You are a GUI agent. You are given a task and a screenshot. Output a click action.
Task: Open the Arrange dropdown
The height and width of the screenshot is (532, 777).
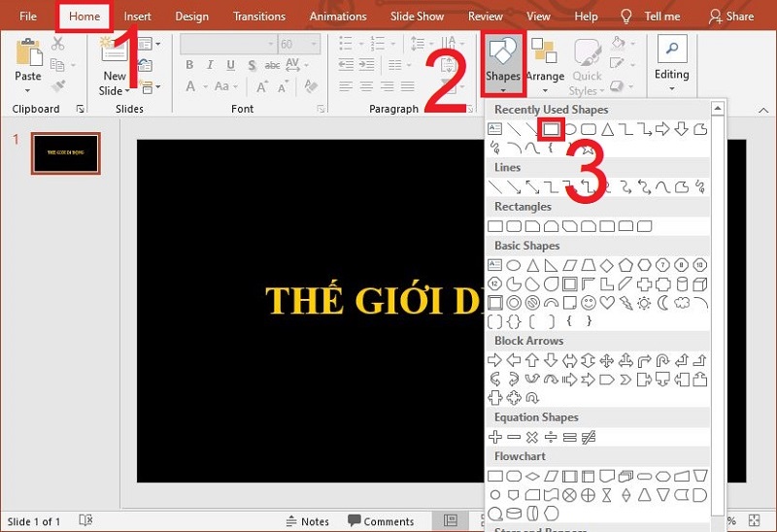545,65
